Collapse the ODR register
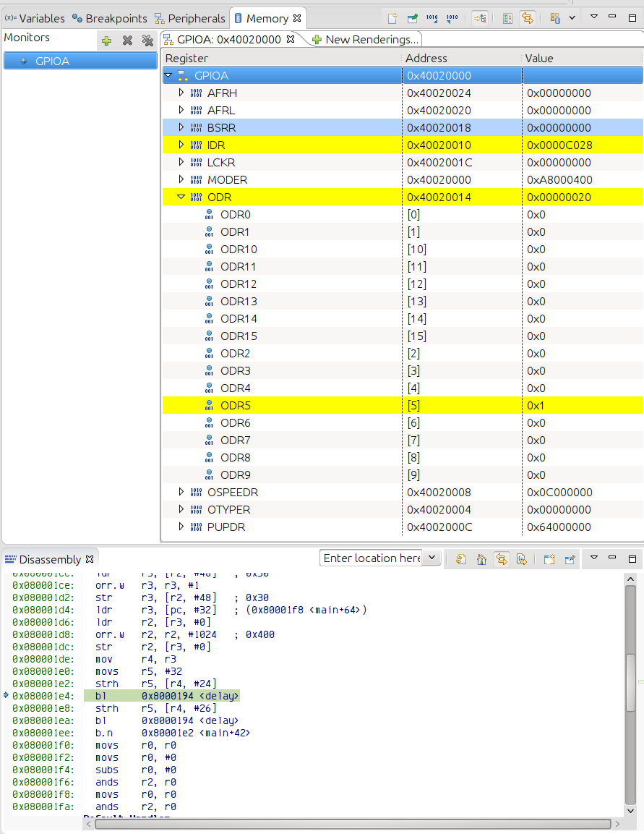Image resolution: width=644 pixels, height=834 pixels. click(181, 197)
